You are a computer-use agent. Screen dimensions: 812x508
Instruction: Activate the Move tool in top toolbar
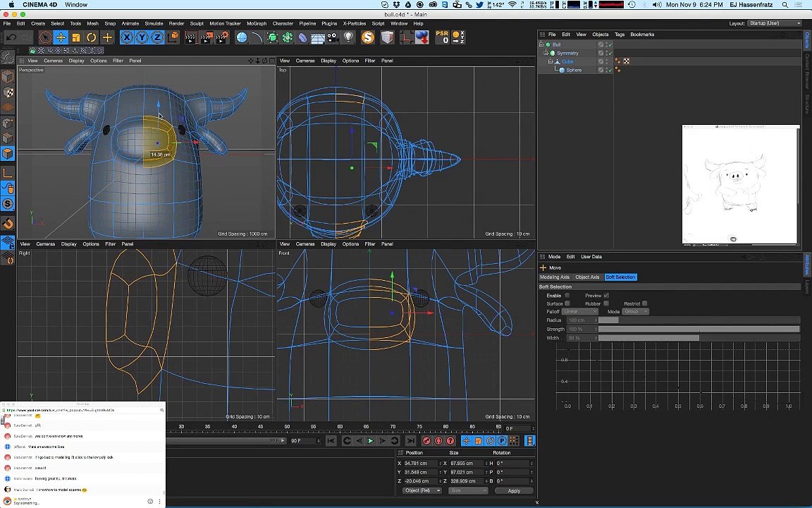pos(61,37)
